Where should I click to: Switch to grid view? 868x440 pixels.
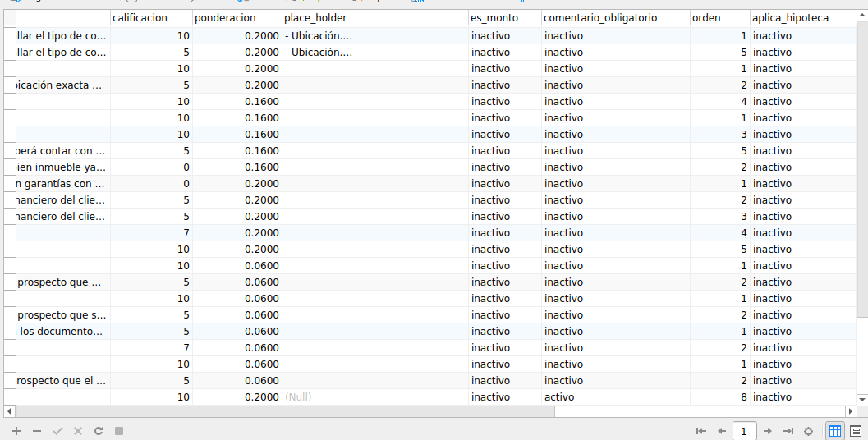coord(834,431)
